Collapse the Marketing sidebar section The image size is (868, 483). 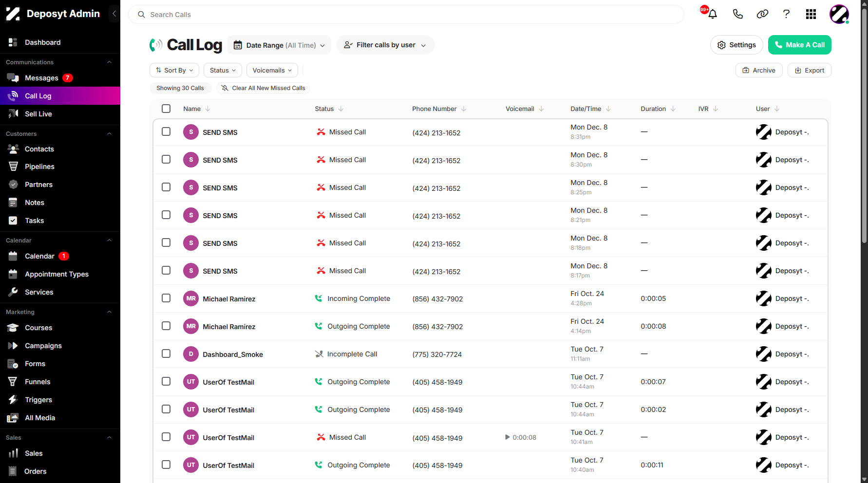110,312
